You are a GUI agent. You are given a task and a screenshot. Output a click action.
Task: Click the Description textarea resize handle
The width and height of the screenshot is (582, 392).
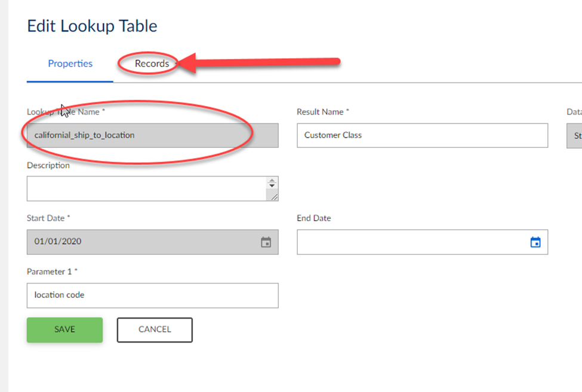(274, 196)
